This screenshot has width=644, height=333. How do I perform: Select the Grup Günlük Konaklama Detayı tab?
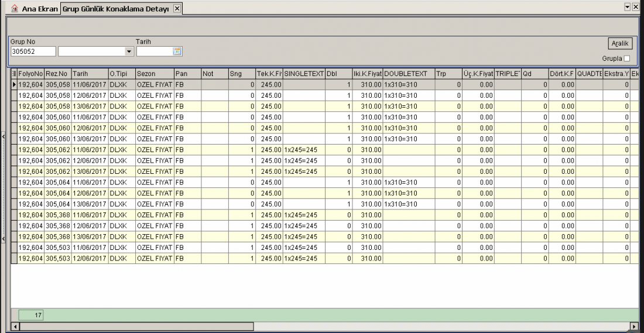[x=116, y=9]
